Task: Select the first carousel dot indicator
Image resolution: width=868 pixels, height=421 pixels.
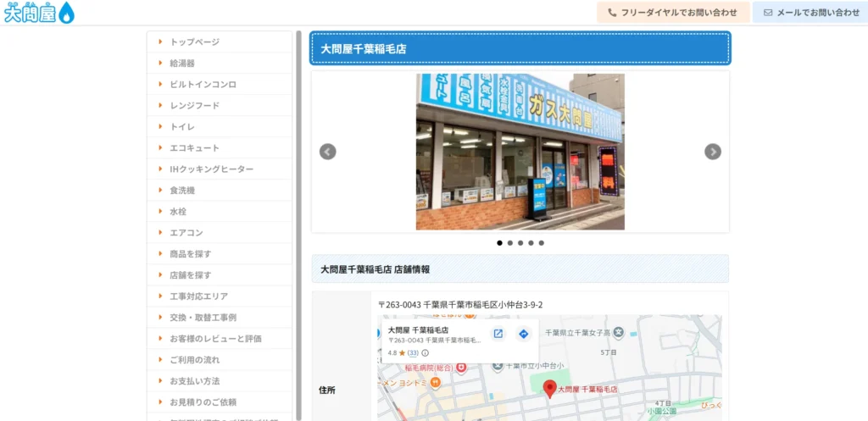Action: pos(499,243)
